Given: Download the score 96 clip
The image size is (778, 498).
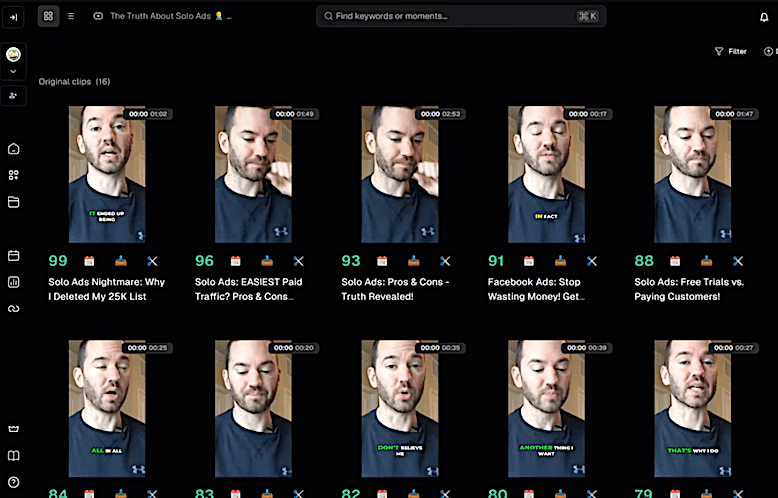Looking at the screenshot, I should (266, 261).
